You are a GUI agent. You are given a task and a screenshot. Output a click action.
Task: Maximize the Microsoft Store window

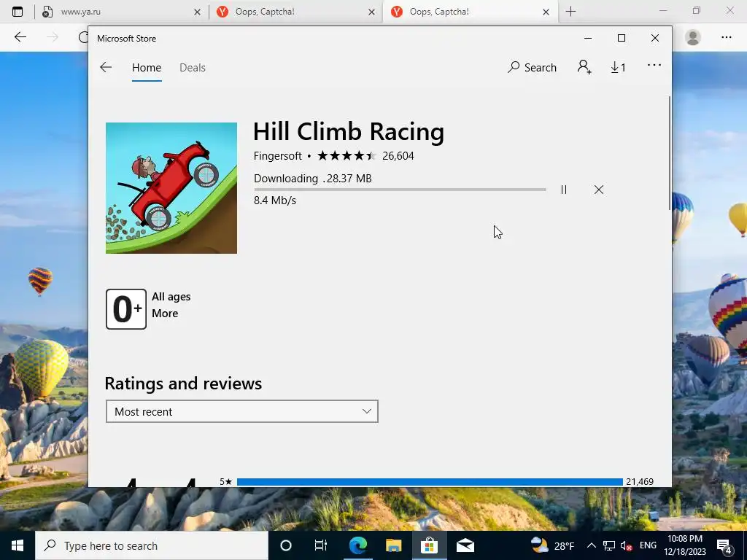click(622, 38)
